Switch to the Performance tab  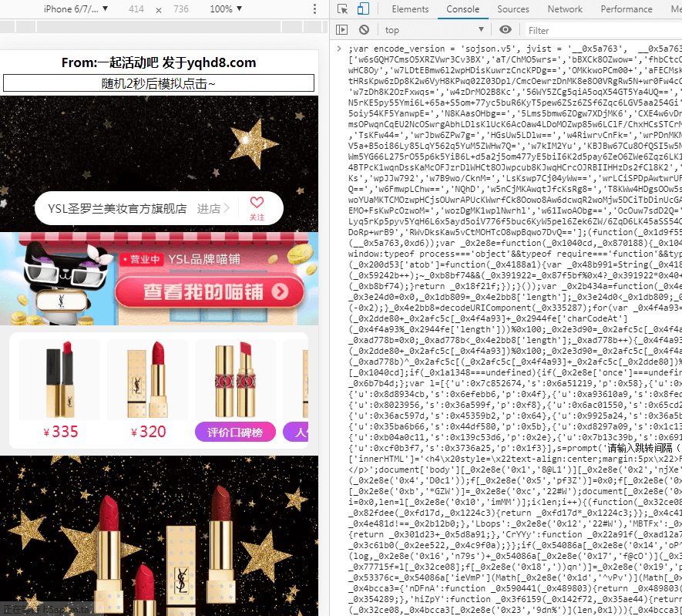point(627,9)
